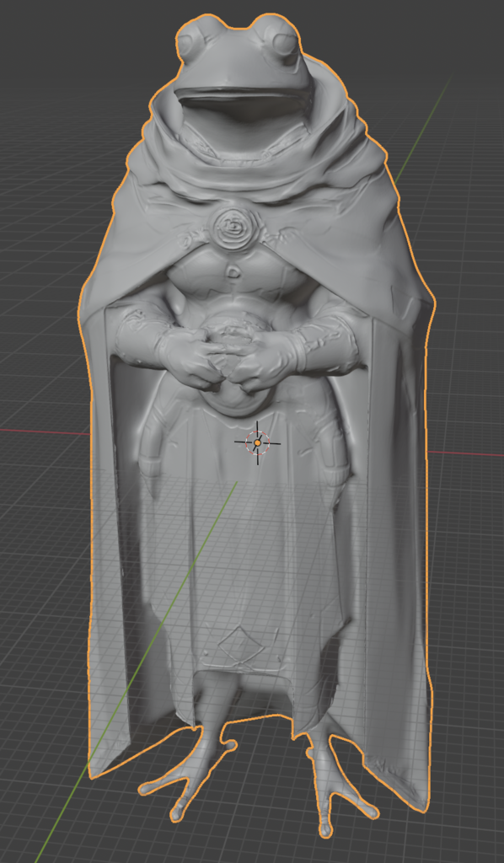The image size is (504, 863).
Task: Click the frog's right webbed foot
Action: point(335,780)
